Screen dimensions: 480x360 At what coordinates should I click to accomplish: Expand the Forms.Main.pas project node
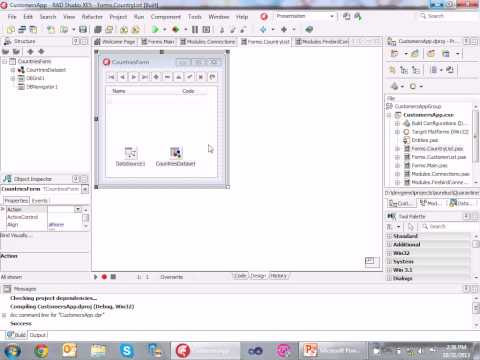click(397, 166)
